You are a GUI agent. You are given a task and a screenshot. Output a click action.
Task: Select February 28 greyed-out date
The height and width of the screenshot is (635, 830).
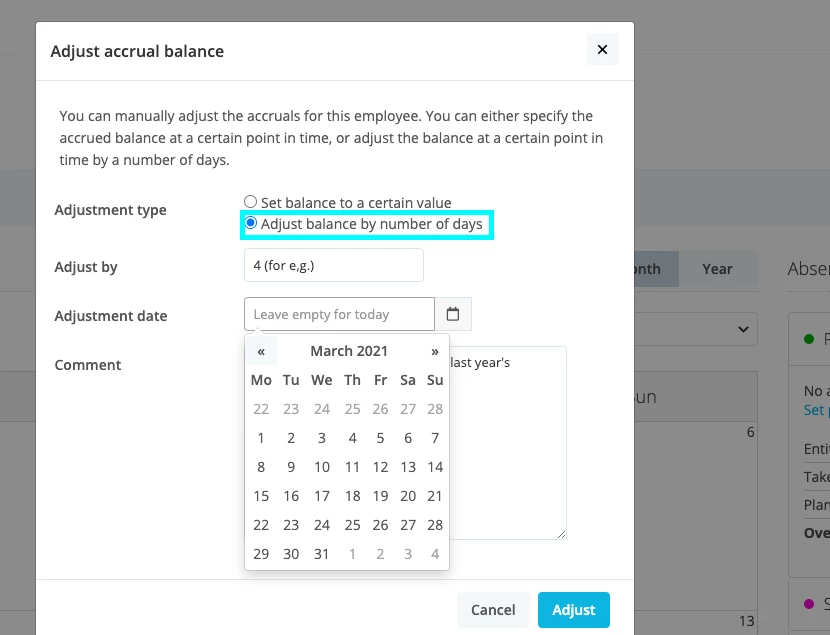(435, 409)
